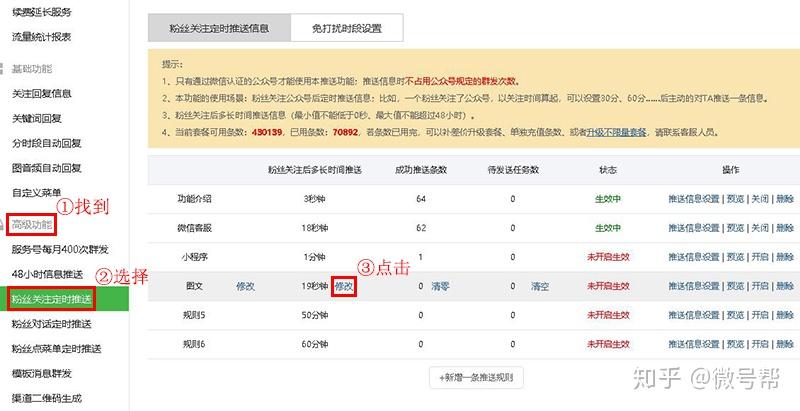Click 开启 for the 小程序 rule
This screenshot has height=411, width=800.
pos(760,257)
